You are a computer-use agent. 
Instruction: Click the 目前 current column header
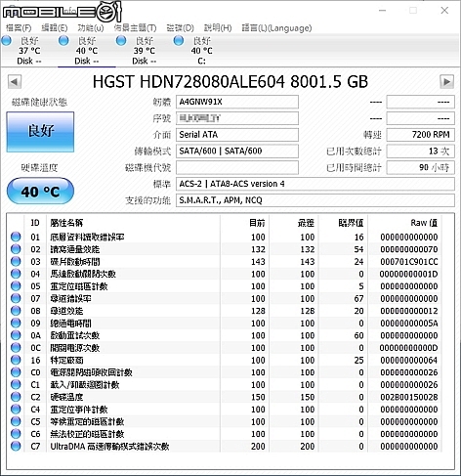pos(245,223)
